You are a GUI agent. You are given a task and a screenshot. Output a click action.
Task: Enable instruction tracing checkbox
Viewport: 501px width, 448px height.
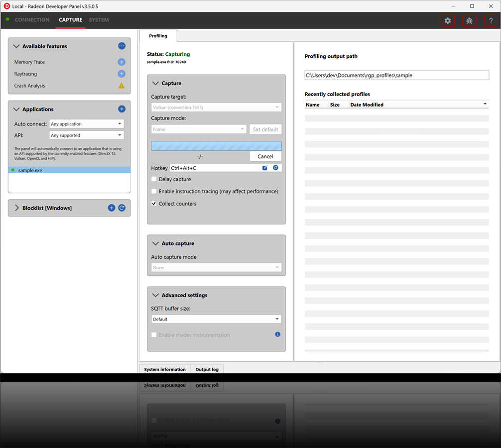pos(154,191)
